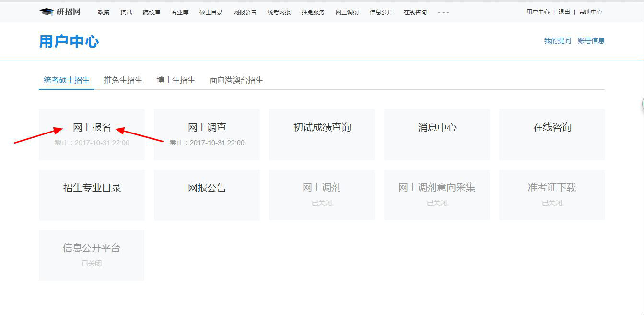Switch to the 博士生招生 tab
This screenshot has width=644, height=315.
tap(176, 80)
